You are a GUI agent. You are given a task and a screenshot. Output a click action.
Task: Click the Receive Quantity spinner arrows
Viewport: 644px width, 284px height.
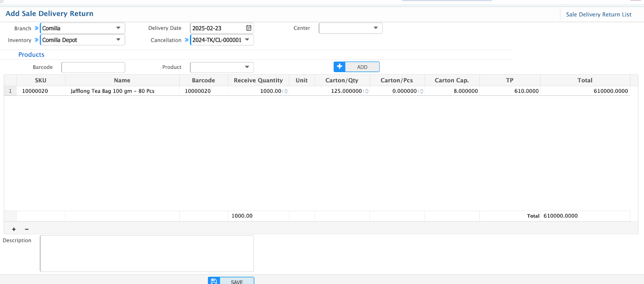click(x=286, y=91)
